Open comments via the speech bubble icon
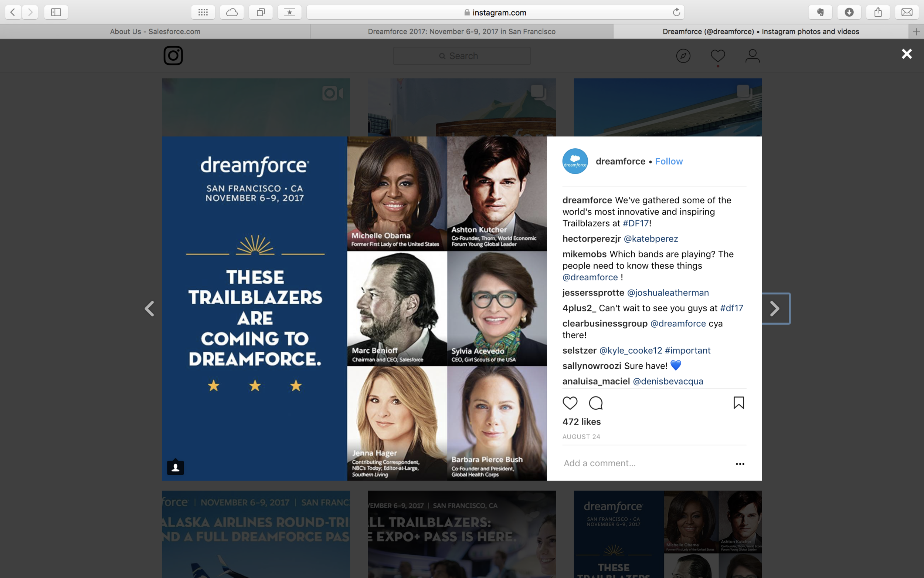Screen dimensions: 924x578 (595, 403)
